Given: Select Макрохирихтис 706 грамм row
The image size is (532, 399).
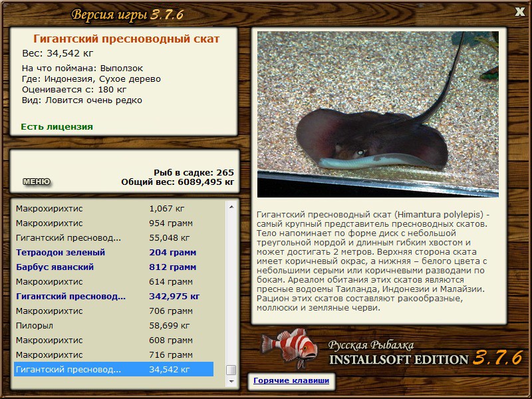Looking at the screenshot, I should (x=114, y=311).
